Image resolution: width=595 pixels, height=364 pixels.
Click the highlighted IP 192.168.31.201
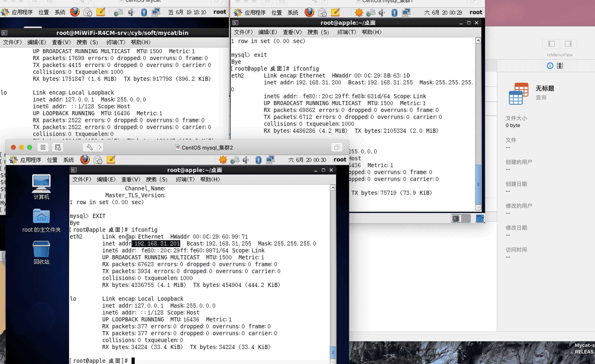click(156, 243)
